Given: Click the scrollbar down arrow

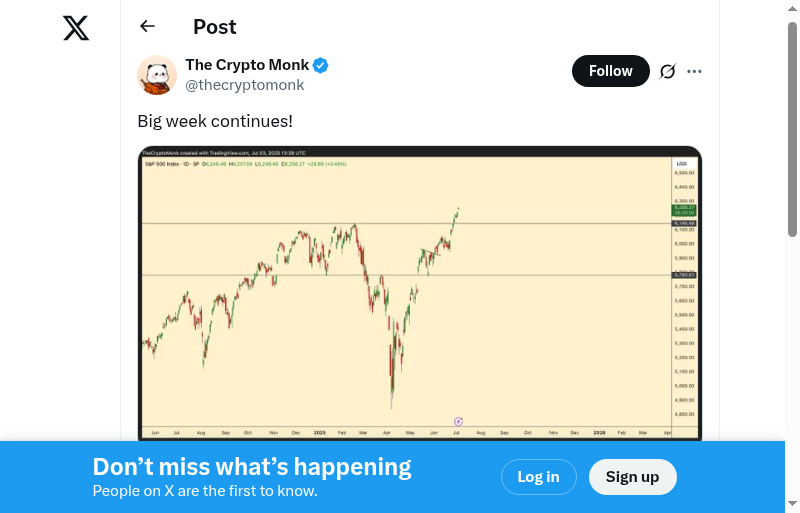Looking at the screenshot, I should tap(792, 504).
